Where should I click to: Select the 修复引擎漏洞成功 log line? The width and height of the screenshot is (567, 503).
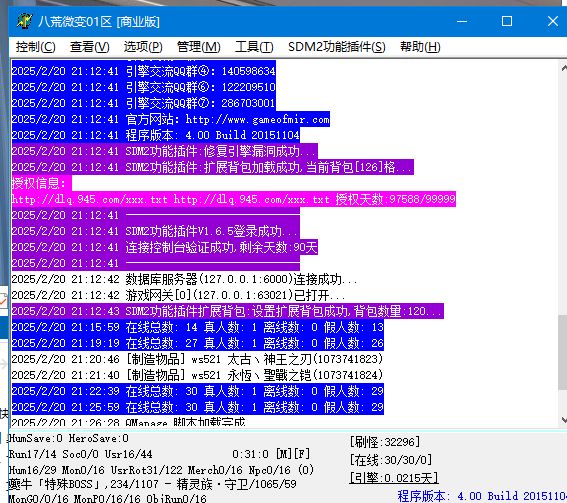(x=165, y=151)
